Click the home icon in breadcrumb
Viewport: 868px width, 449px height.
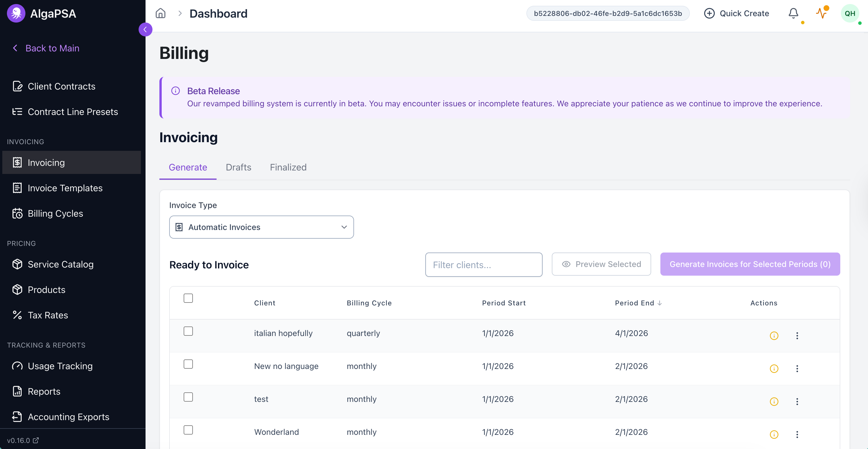click(160, 14)
